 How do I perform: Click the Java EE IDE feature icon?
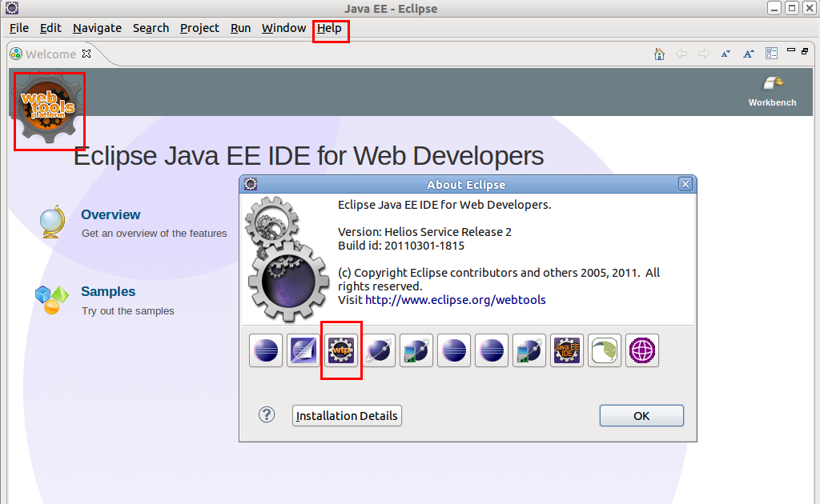pos(567,350)
